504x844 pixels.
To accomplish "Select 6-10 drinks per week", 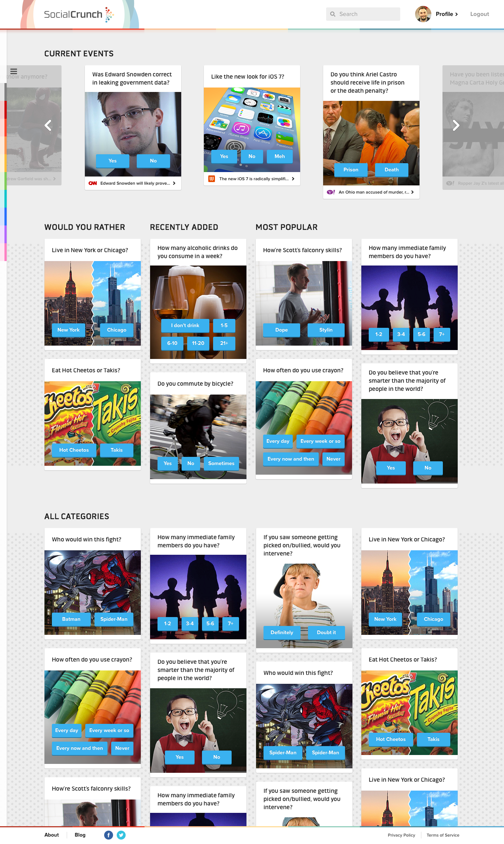I will (172, 343).
